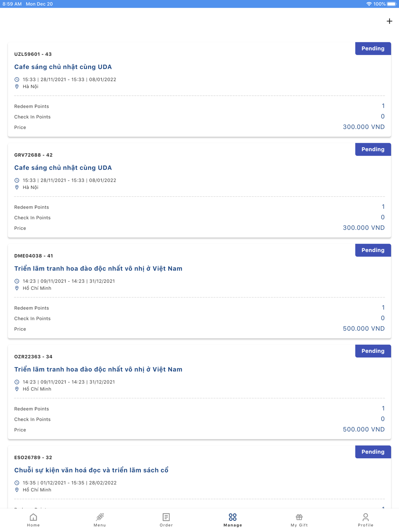The image size is (399, 532).
Task: Click order code GRV72688 - 42
Action: click(34, 155)
